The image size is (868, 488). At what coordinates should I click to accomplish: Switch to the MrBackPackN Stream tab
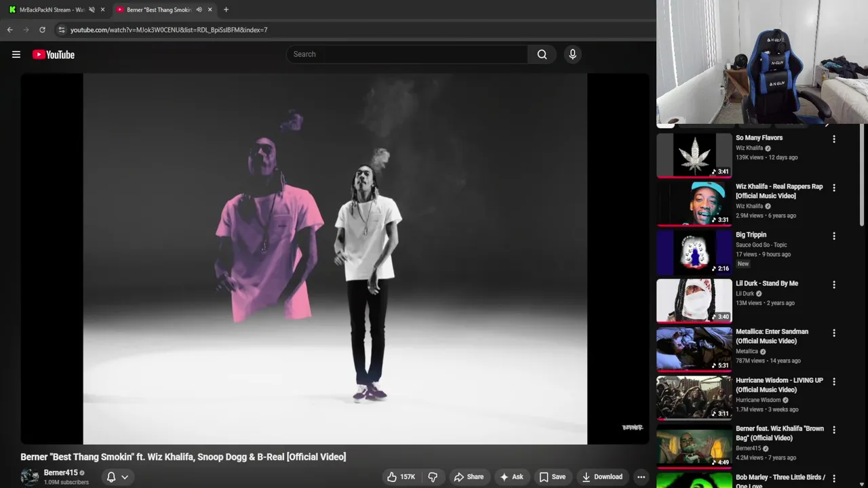52,9
